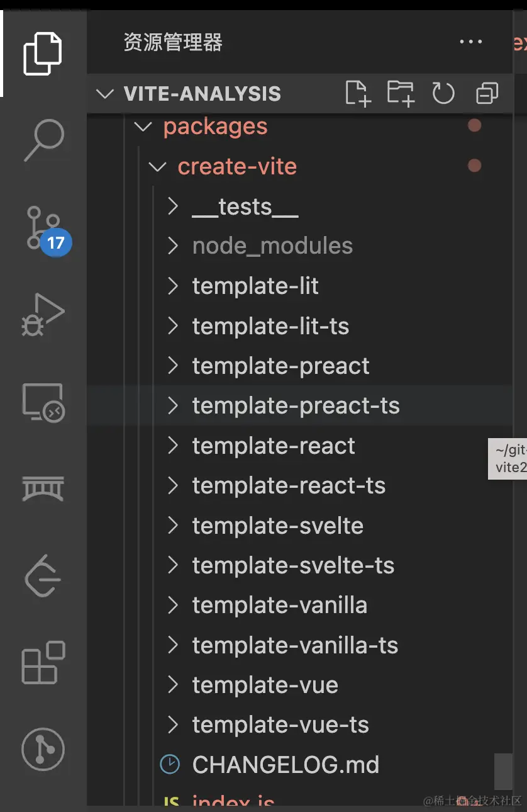Open the Extensions view icon
This screenshot has width=527, height=812.
(x=43, y=662)
